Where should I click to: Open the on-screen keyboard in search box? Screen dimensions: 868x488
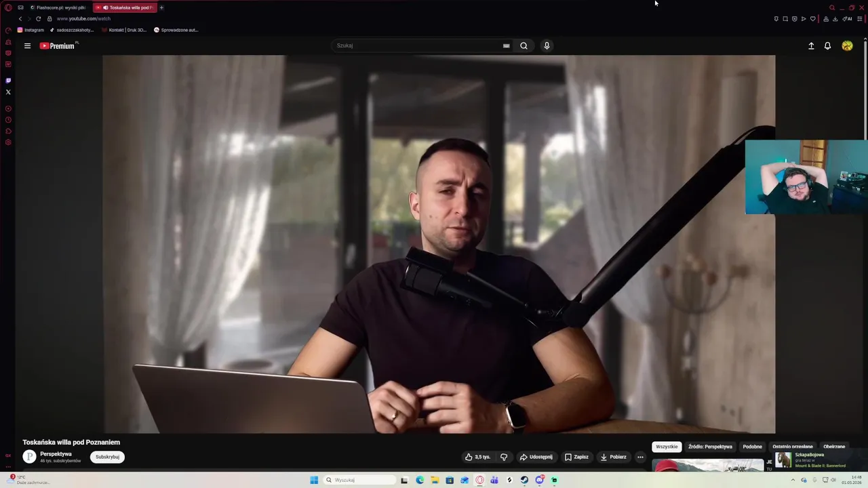coord(506,45)
